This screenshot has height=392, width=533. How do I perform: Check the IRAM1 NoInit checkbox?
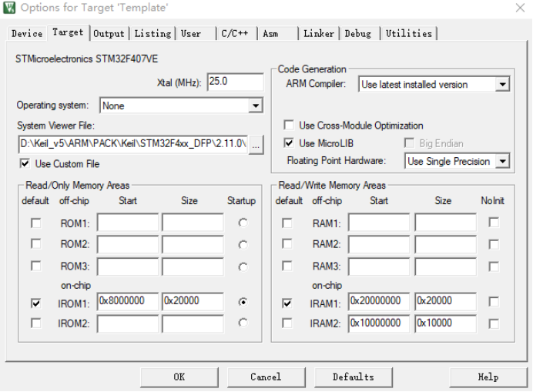click(x=494, y=302)
